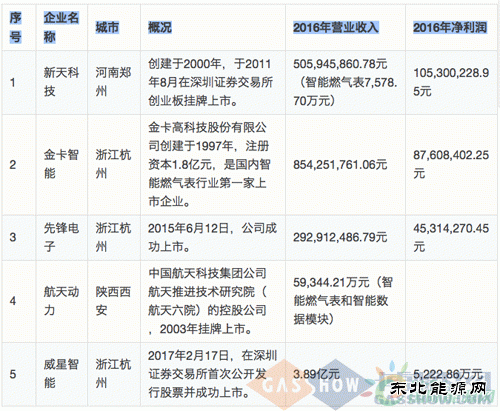This screenshot has height=411, width=500.
Task: Select the 企业名称 header cell
Action: 61,27
